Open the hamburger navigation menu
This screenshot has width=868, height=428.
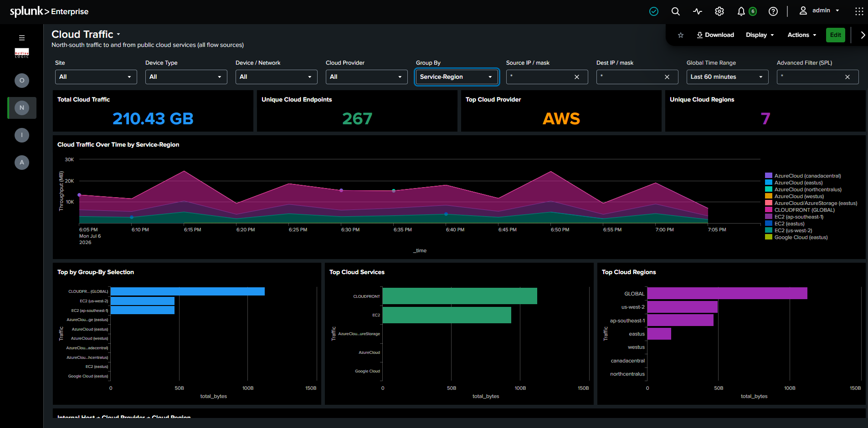click(22, 38)
